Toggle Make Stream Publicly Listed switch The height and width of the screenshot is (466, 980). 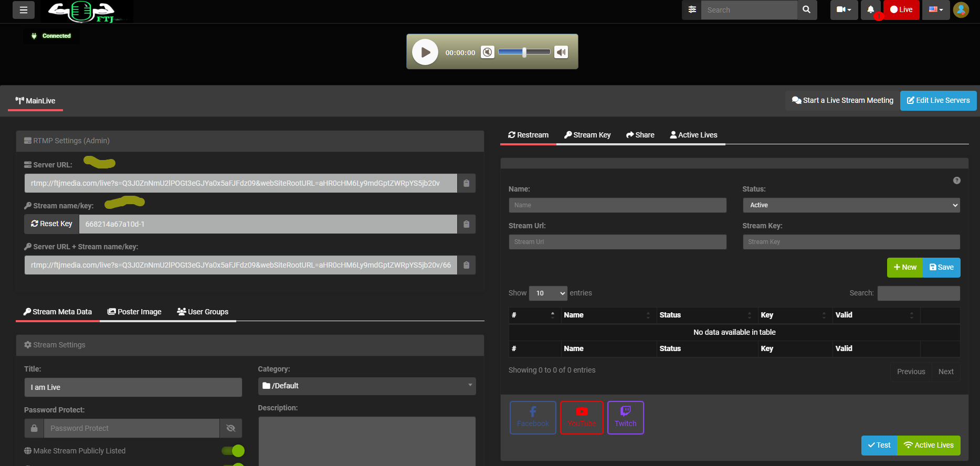click(233, 451)
